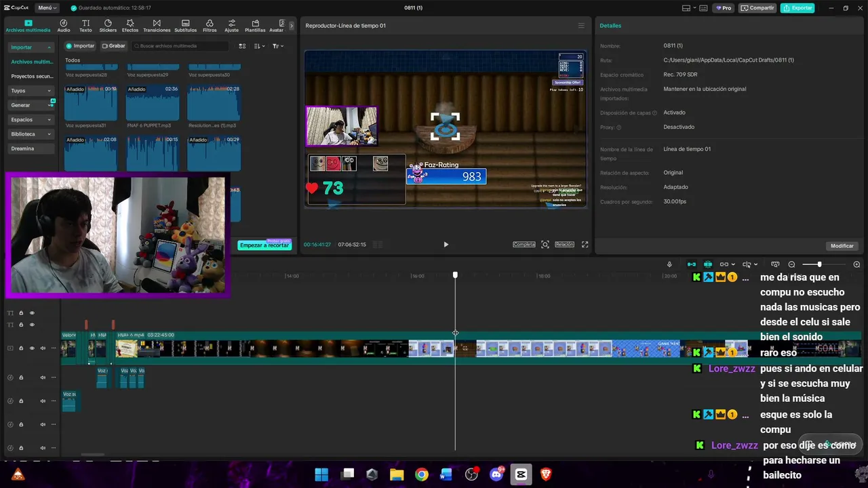Expand the Biblioteca sidebar section
This screenshot has height=488, width=868.
pos(31,134)
